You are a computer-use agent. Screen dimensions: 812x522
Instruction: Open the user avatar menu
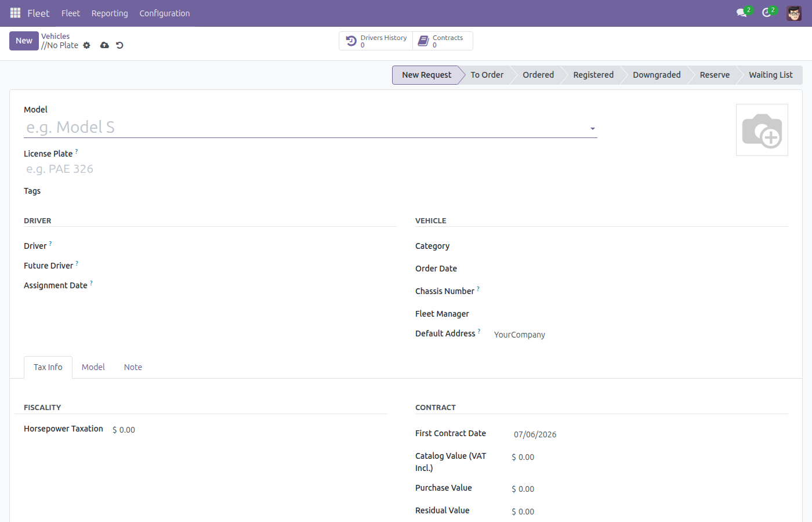tap(794, 13)
